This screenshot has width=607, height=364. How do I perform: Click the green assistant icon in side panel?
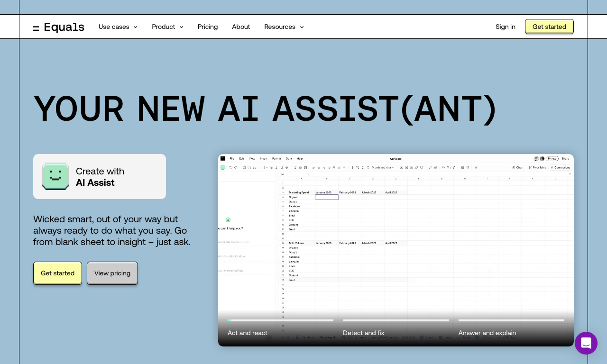click(228, 220)
